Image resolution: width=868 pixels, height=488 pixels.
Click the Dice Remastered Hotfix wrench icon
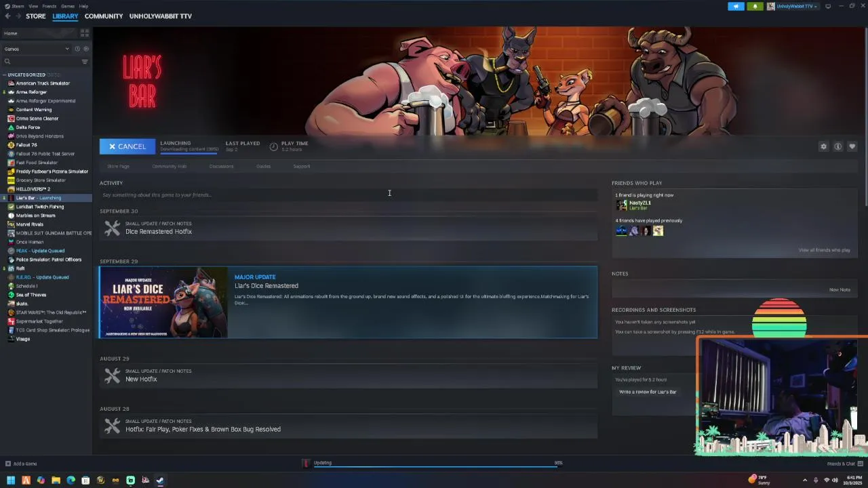pyautogui.click(x=112, y=228)
